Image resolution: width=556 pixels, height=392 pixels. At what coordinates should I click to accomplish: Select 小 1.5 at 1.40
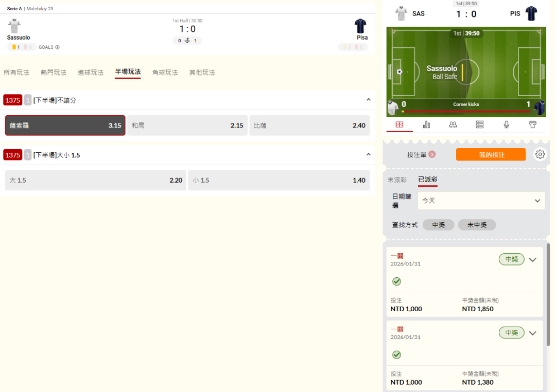click(279, 180)
